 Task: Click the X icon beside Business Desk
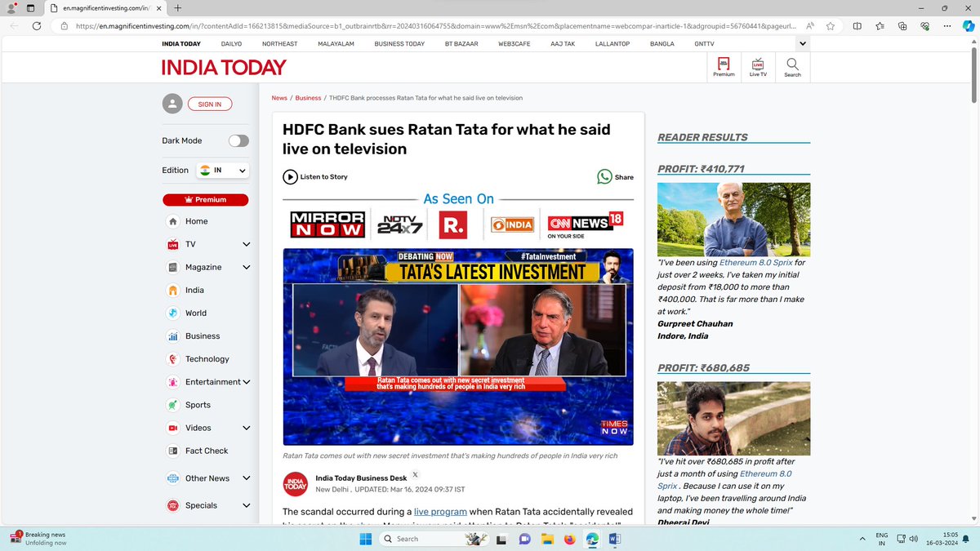(x=415, y=474)
